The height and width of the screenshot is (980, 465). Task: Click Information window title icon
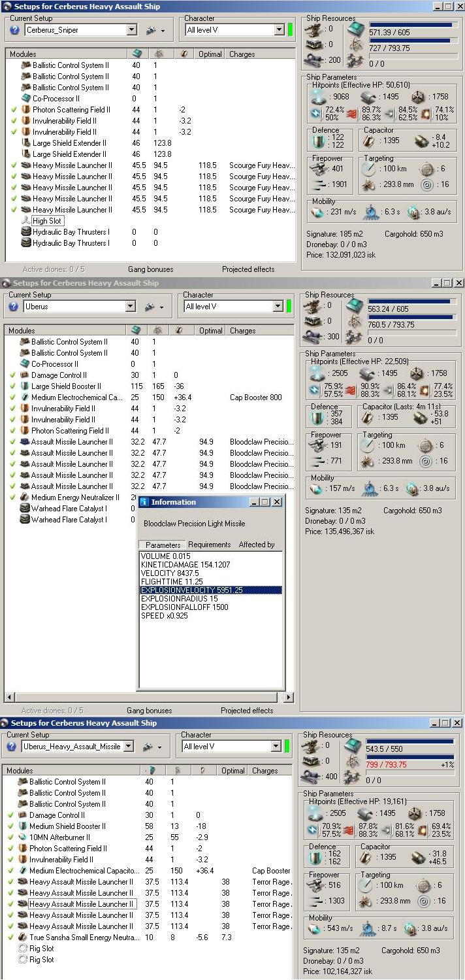(x=144, y=502)
